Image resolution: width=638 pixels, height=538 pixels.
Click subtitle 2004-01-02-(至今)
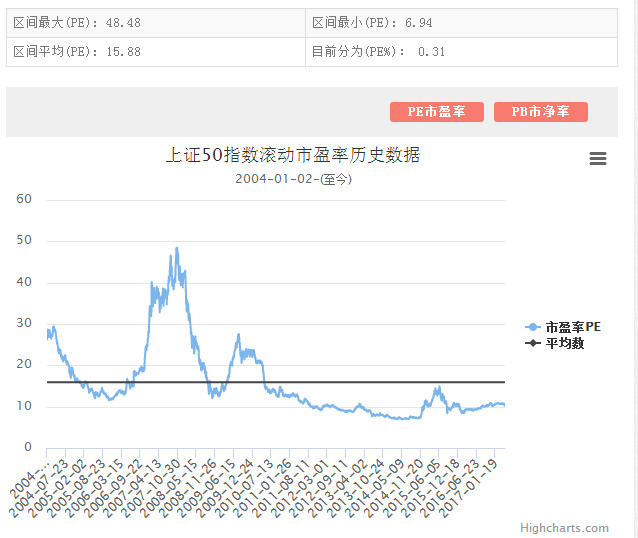point(293,179)
